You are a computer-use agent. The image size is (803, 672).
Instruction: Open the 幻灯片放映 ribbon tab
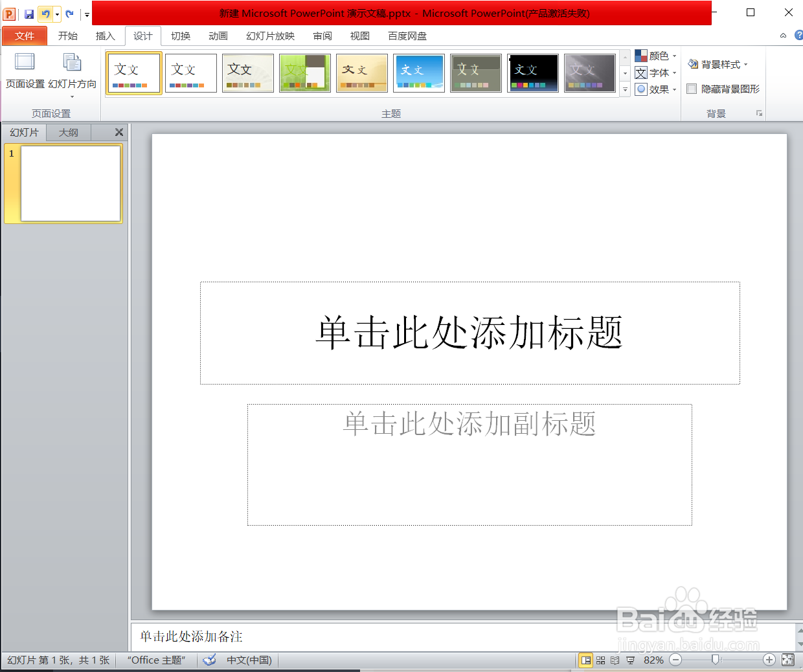[x=269, y=36]
